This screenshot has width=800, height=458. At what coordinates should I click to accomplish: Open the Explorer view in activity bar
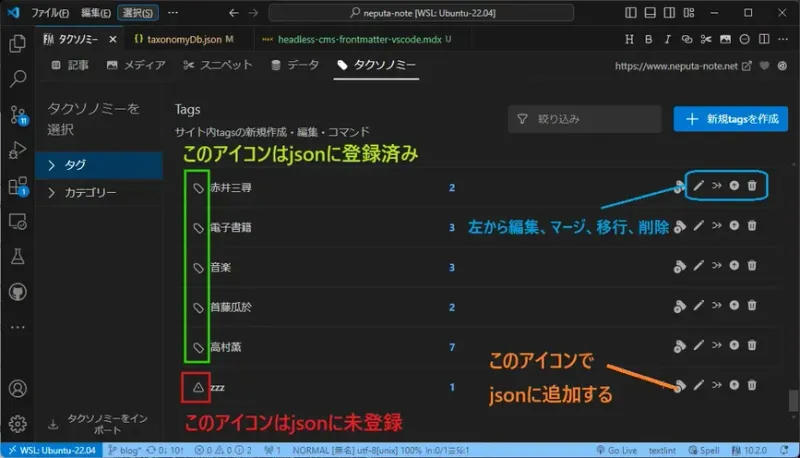coord(18,43)
